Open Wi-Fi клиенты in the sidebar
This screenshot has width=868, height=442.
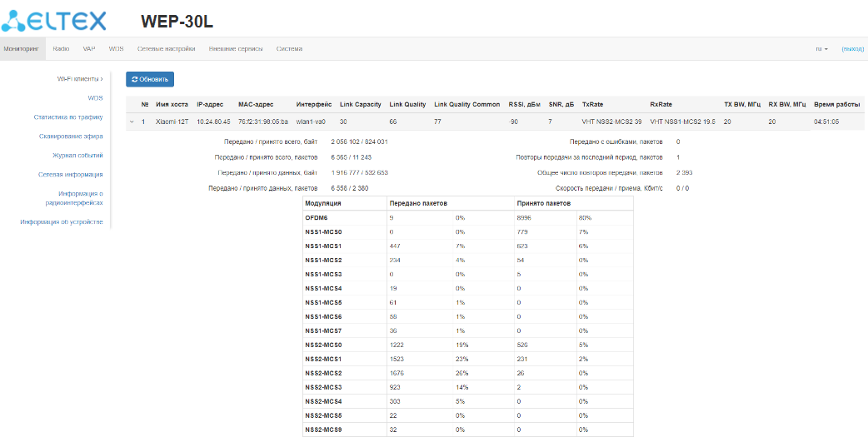79,79
